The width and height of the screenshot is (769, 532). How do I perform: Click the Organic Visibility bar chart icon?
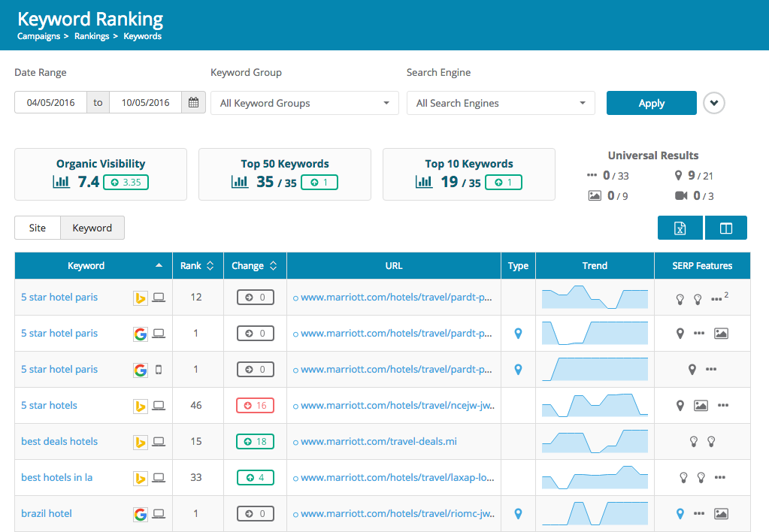[61, 182]
